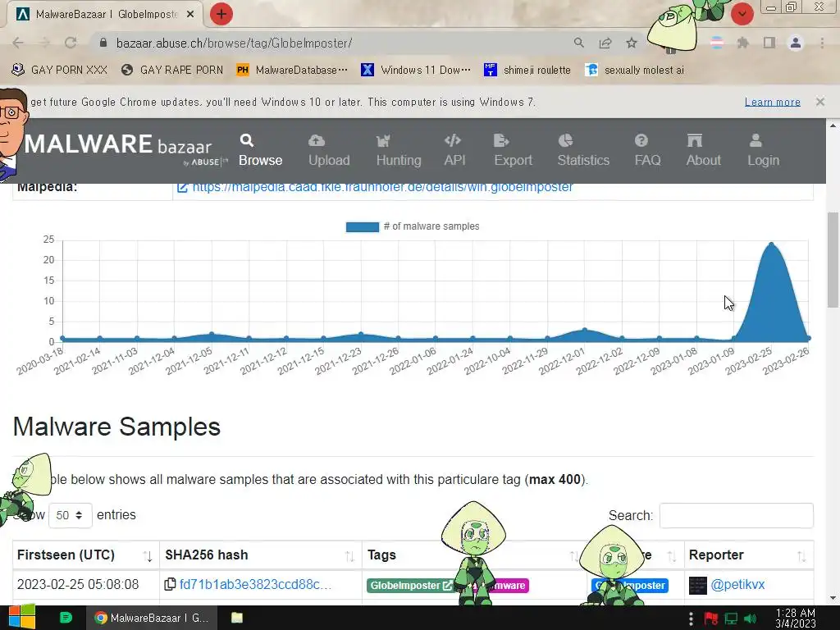This screenshot has width=840, height=630.
Task: Click the Login nav item
Action: (x=763, y=151)
